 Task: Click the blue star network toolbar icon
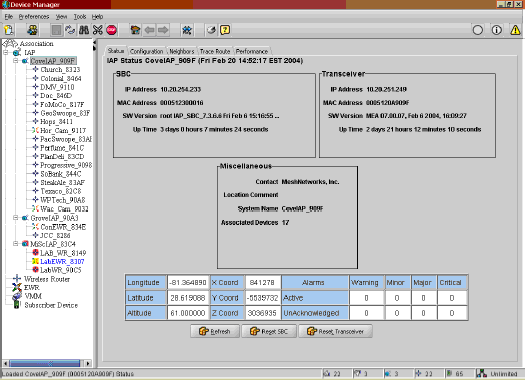tap(187, 30)
